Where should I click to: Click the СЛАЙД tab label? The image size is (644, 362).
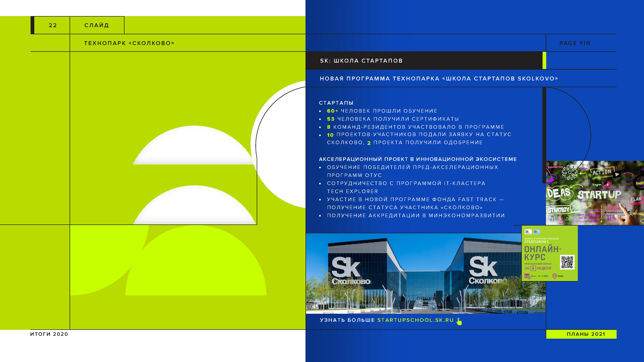(97, 25)
